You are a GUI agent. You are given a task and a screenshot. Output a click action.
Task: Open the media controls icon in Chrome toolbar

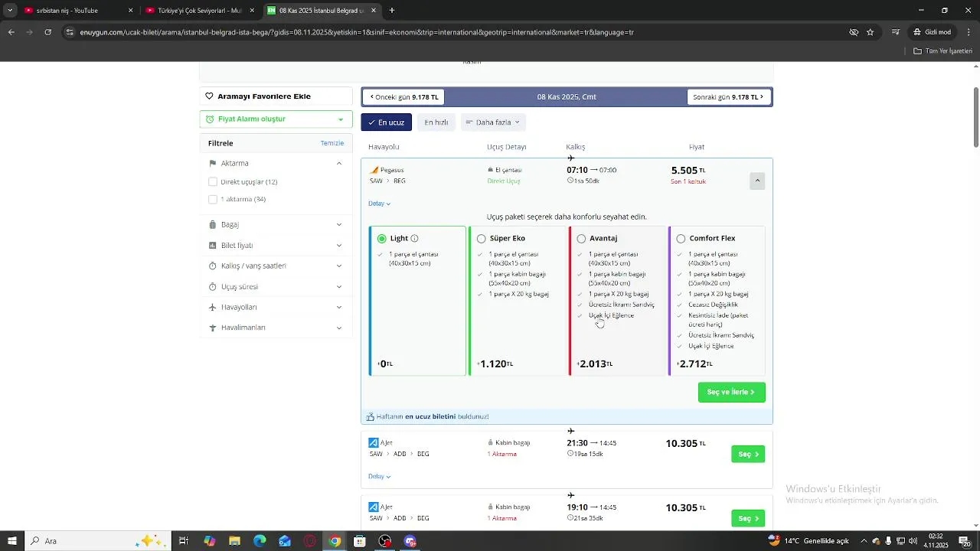coord(895,32)
